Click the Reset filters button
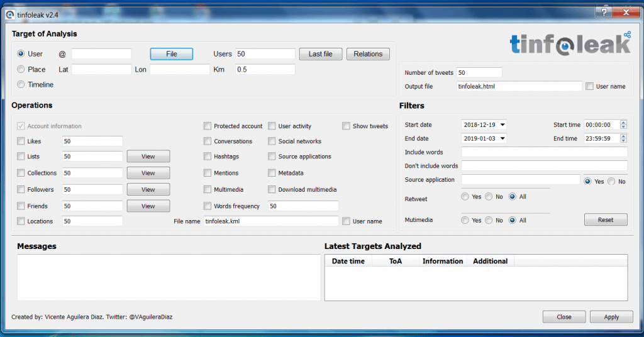The image size is (644, 337). click(x=606, y=220)
